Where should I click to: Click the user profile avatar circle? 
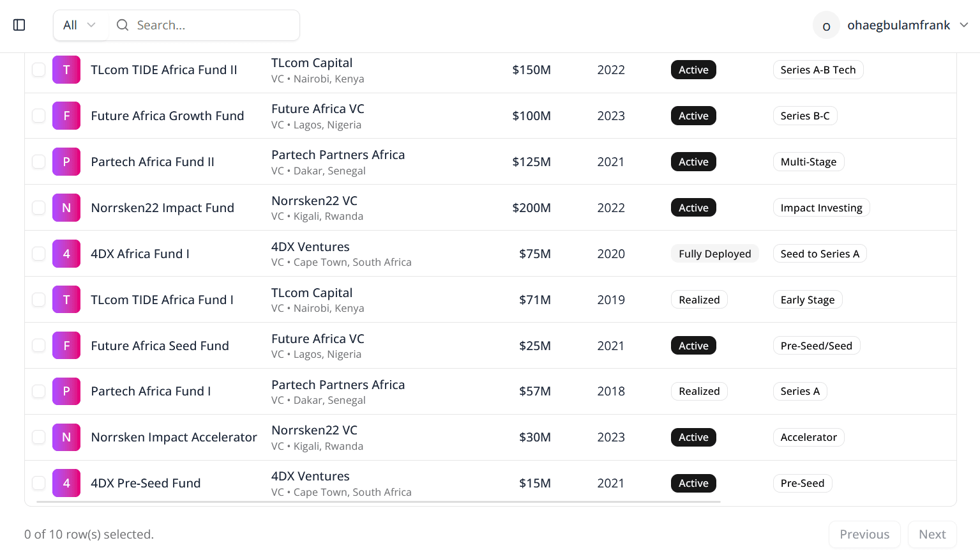point(826,26)
